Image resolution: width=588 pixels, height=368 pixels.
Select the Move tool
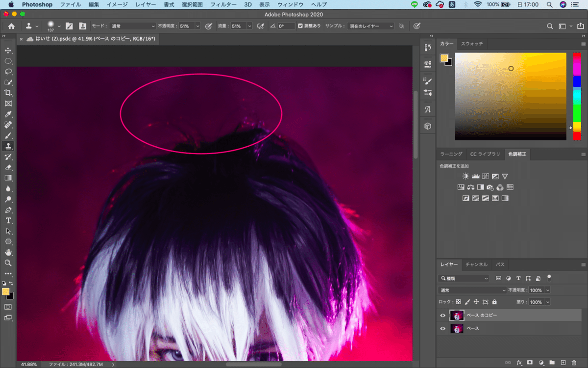[8, 51]
